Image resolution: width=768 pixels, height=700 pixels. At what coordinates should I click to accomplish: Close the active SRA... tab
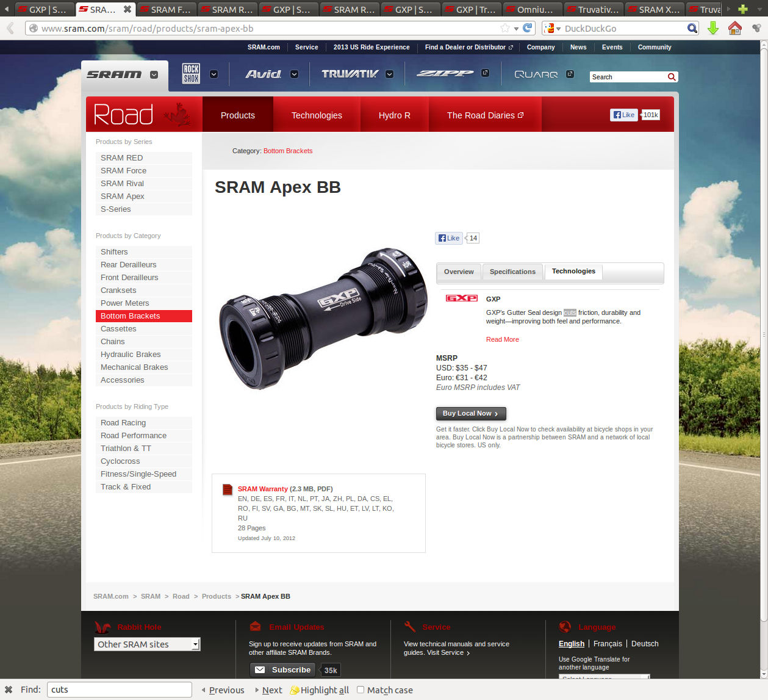tap(127, 9)
